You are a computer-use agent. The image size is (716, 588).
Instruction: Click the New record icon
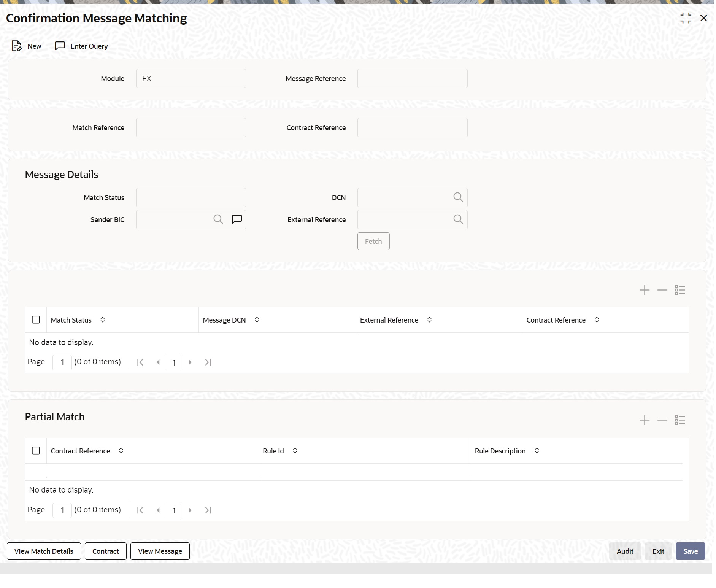pos(17,46)
